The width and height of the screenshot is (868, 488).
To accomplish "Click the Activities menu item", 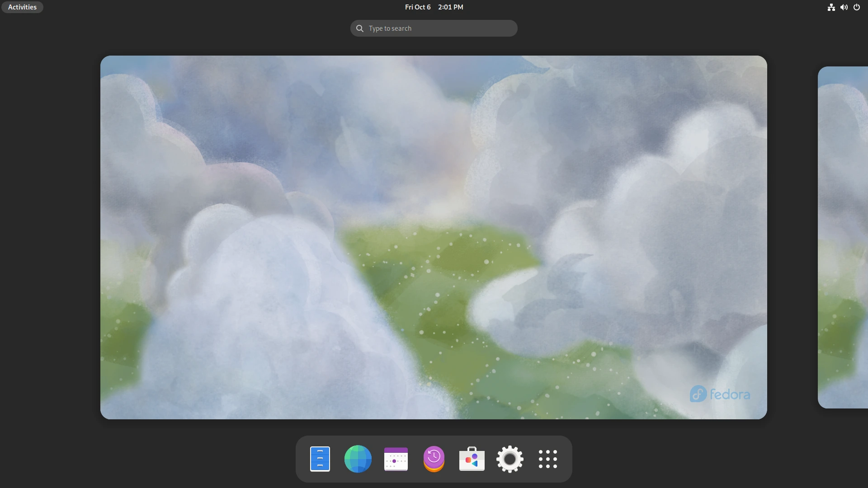I will click(23, 7).
